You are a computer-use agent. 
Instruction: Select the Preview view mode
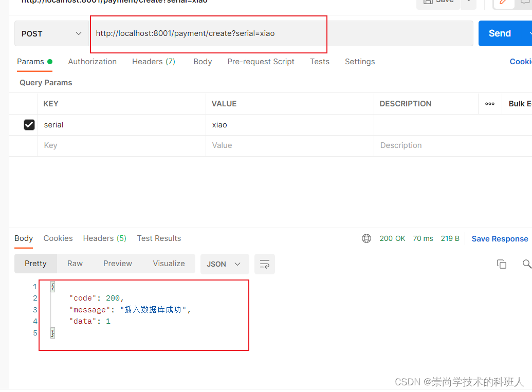tap(118, 264)
